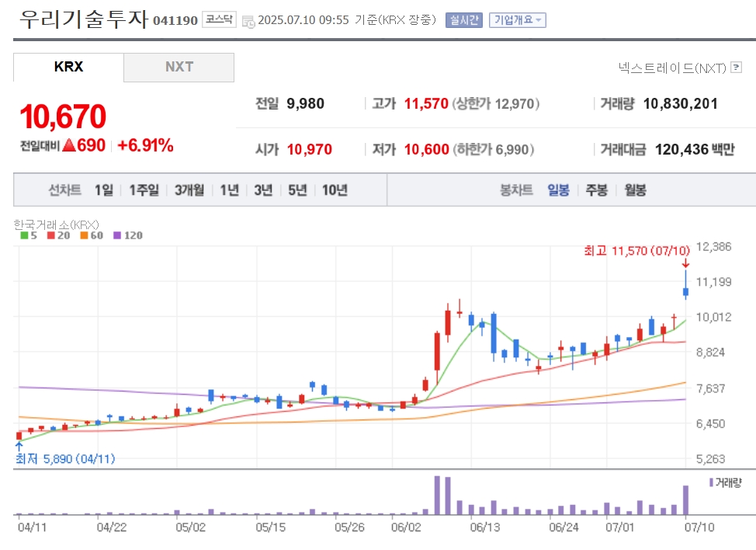Viewport: 756px width, 550px height.
Task: Click the green 5-day moving average swatch
Action: (x=24, y=235)
